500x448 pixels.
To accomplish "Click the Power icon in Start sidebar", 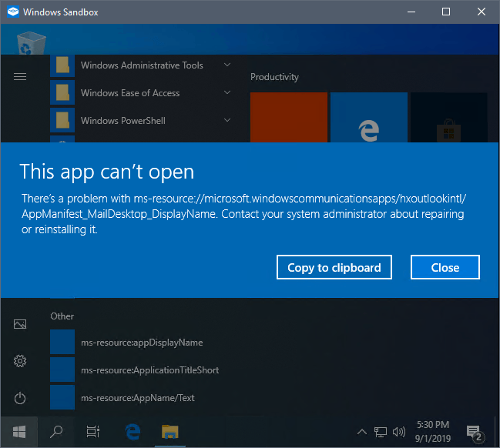I will pyautogui.click(x=20, y=398).
